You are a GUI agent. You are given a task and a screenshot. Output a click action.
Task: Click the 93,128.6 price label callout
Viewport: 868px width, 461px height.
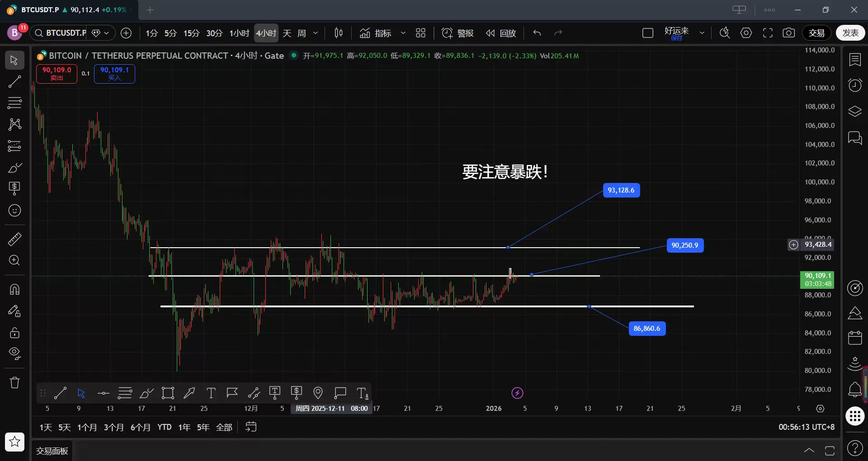point(621,190)
